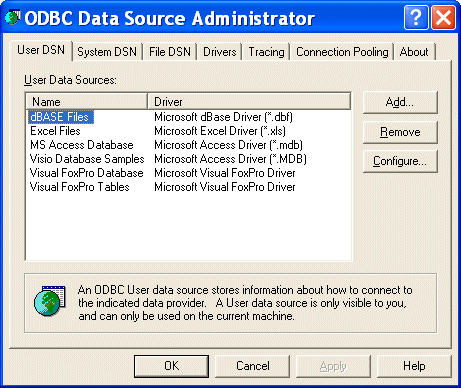Open Help from the bottom button

[x=414, y=366]
